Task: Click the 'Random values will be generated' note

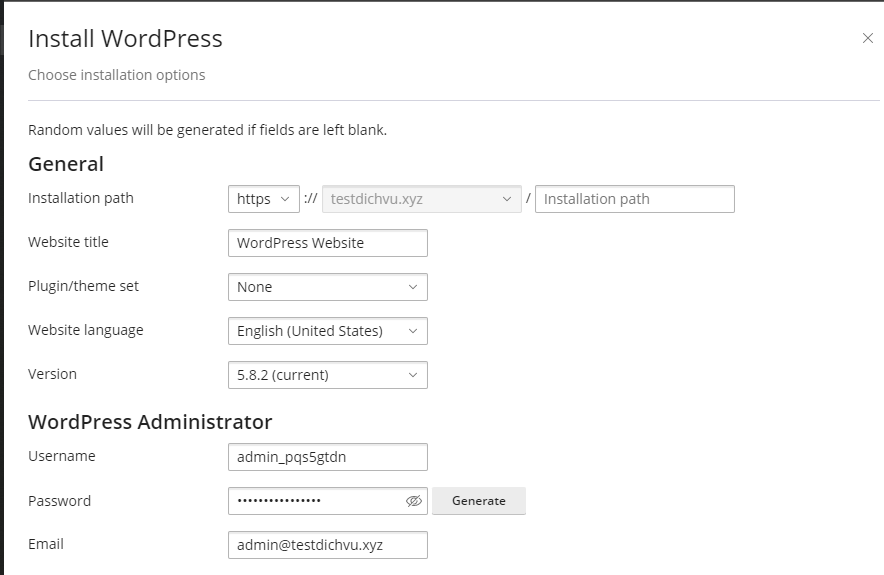Action: [207, 130]
